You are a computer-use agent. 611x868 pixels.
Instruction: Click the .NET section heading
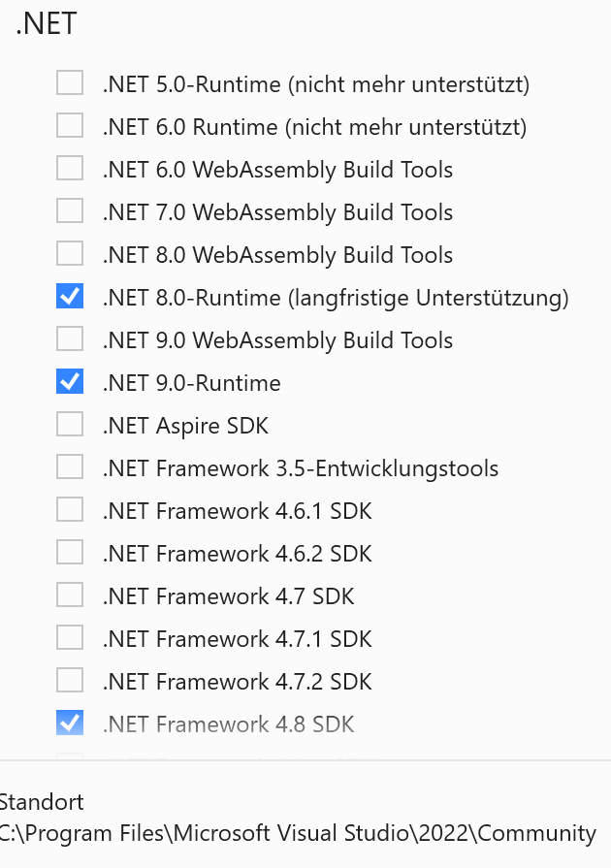(x=46, y=23)
